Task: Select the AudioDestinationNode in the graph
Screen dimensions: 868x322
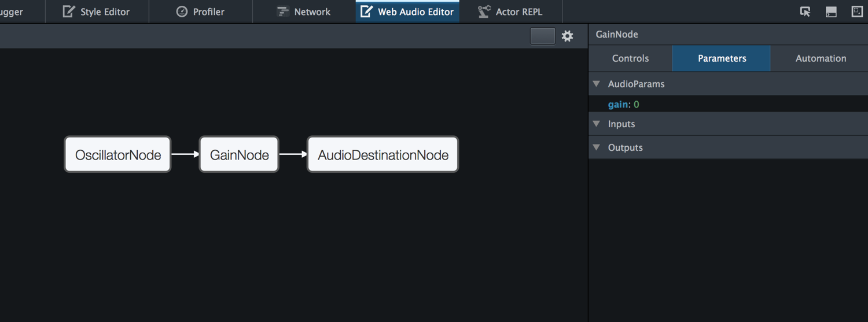Action: point(382,154)
